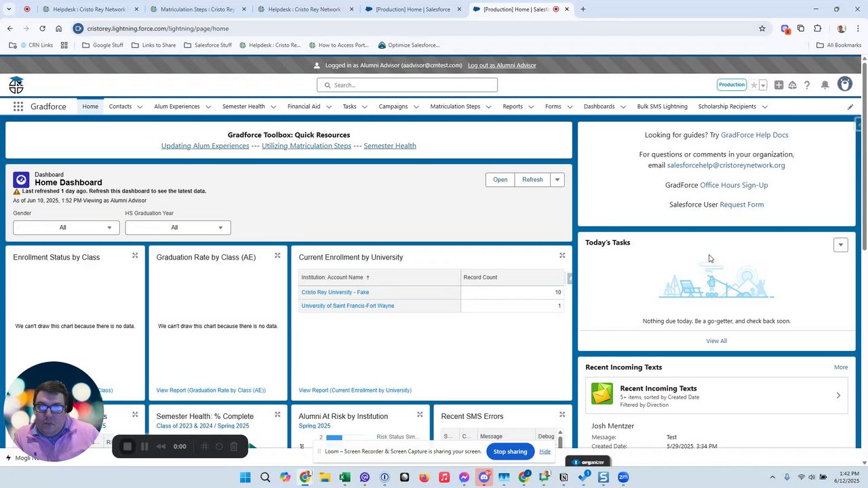868x488 pixels.
Task: Open the HS Graduation Year filter dropdown
Action: pyautogui.click(x=178, y=228)
